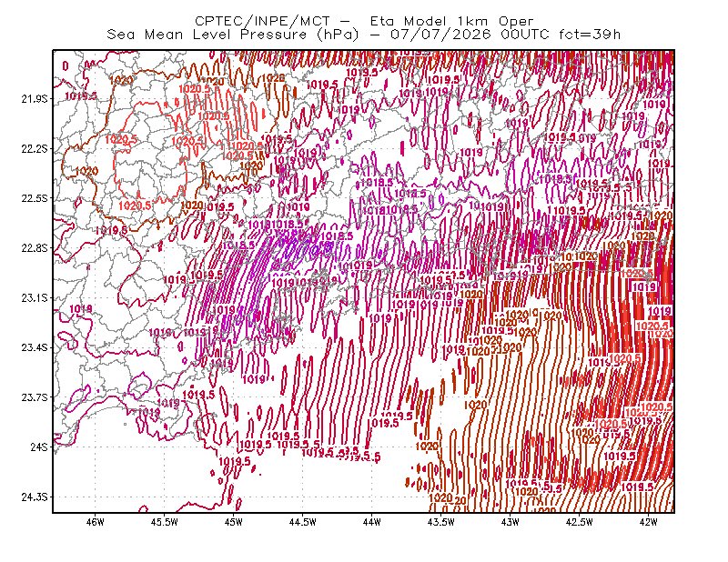The height and width of the screenshot is (562, 728).
Task: Pick the longitude label 46W
Action: [96, 522]
